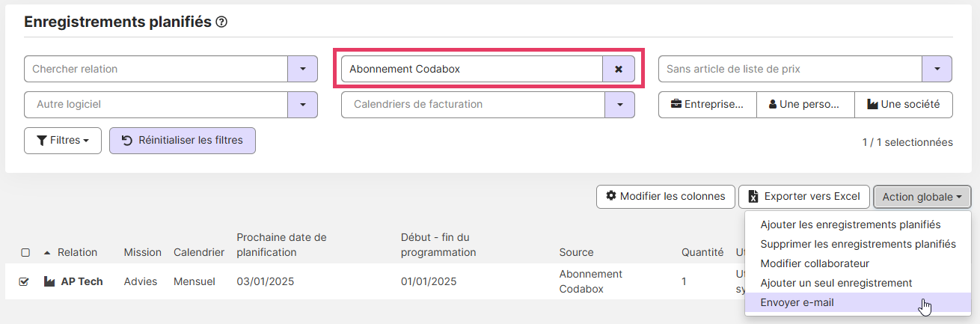This screenshot has height=324, width=980.
Task: Open the Filtres funnel dropdown button
Action: point(63,141)
